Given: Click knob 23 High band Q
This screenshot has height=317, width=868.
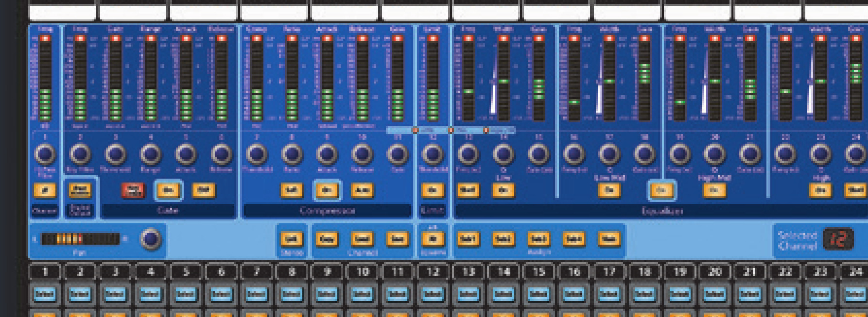Looking at the screenshot, I should tap(820, 154).
